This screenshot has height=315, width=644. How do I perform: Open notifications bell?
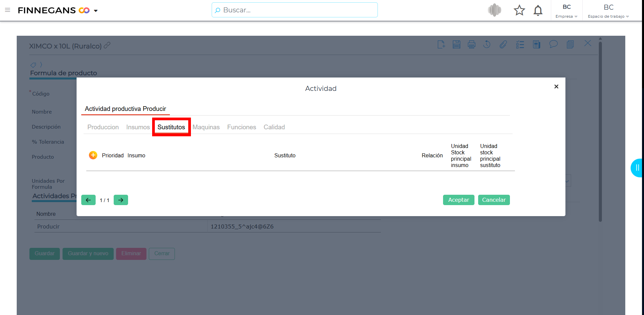coord(538,10)
